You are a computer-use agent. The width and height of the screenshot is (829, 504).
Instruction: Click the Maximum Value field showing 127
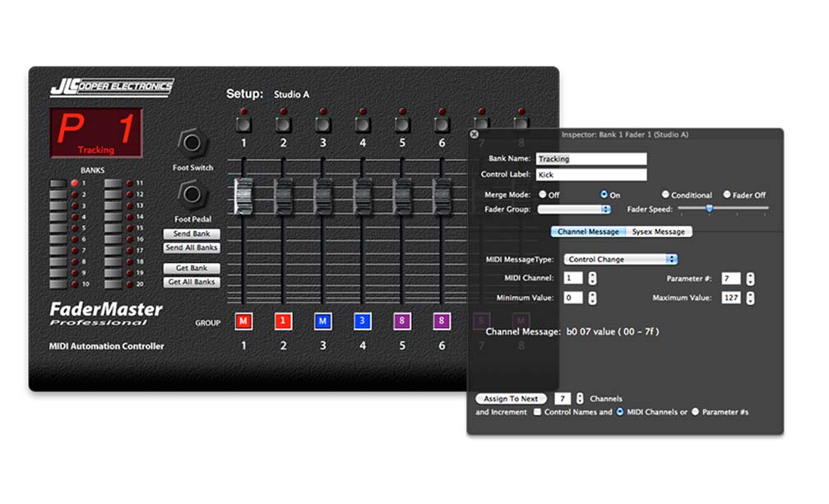[731, 298]
